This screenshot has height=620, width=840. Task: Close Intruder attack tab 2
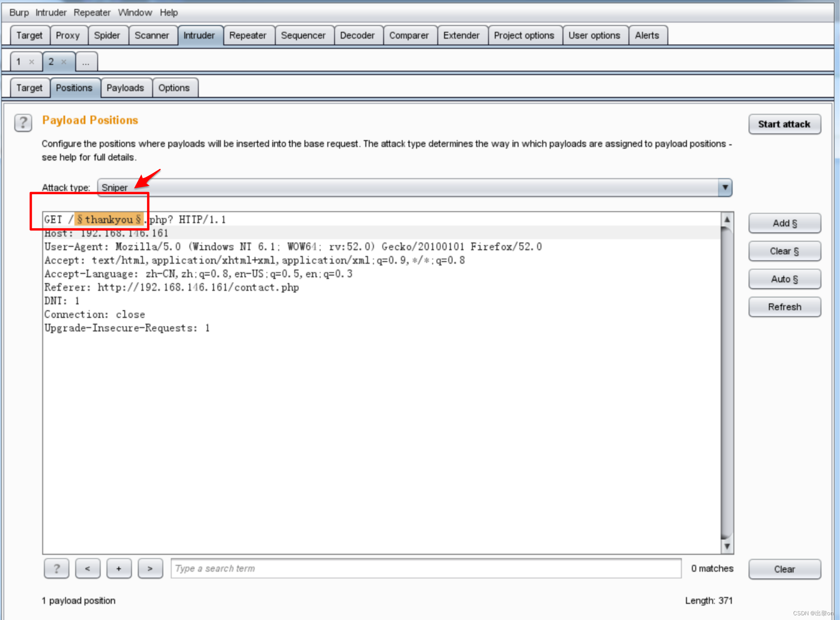tap(64, 62)
